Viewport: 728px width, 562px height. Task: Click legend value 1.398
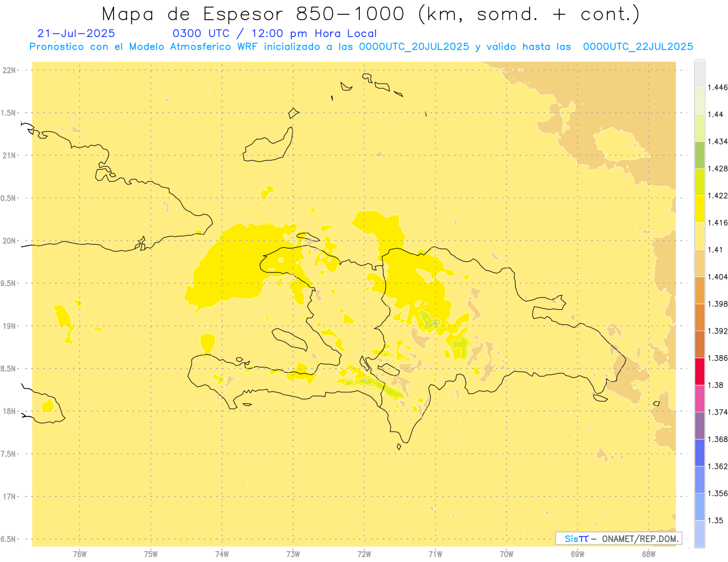point(717,304)
